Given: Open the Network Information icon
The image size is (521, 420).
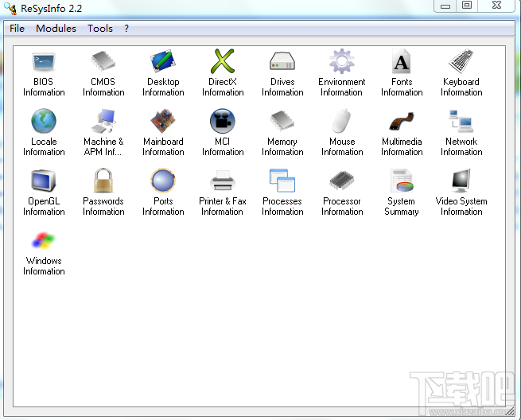Looking at the screenshot, I should pos(461,121).
